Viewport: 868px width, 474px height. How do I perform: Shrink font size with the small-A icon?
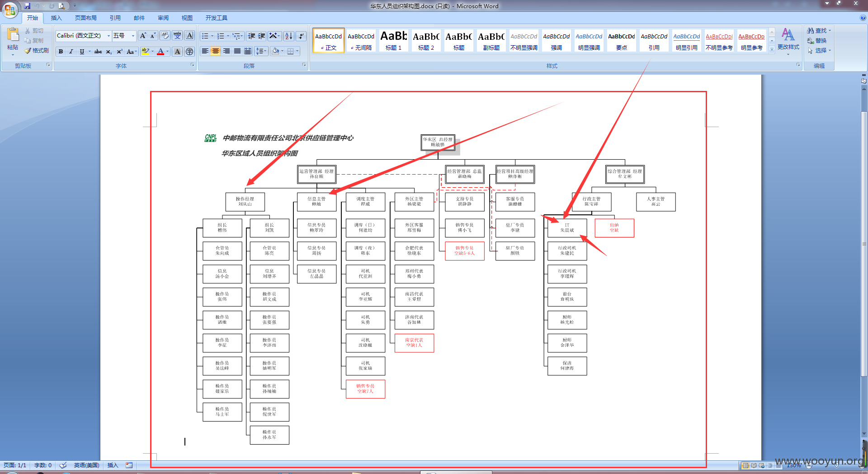point(153,36)
